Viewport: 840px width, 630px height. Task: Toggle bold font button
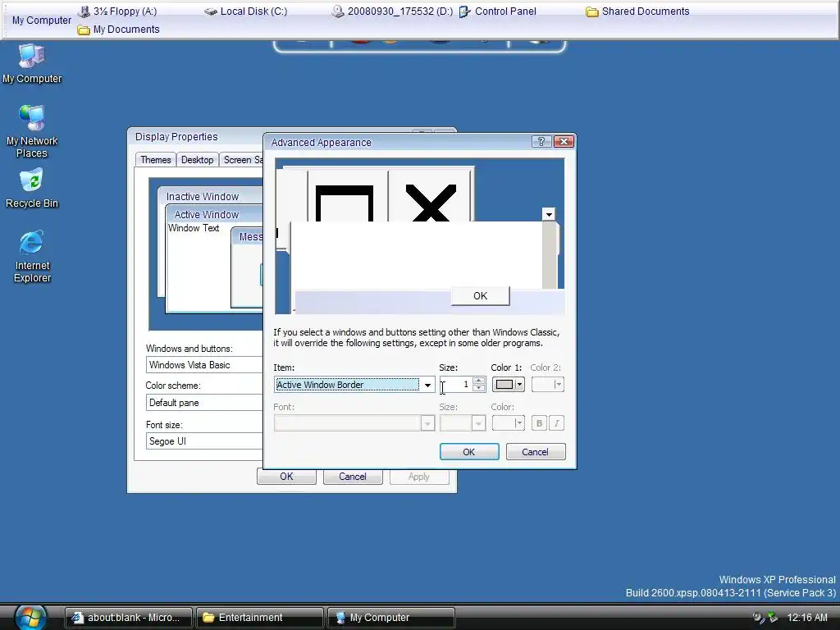pyautogui.click(x=539, y=423)
